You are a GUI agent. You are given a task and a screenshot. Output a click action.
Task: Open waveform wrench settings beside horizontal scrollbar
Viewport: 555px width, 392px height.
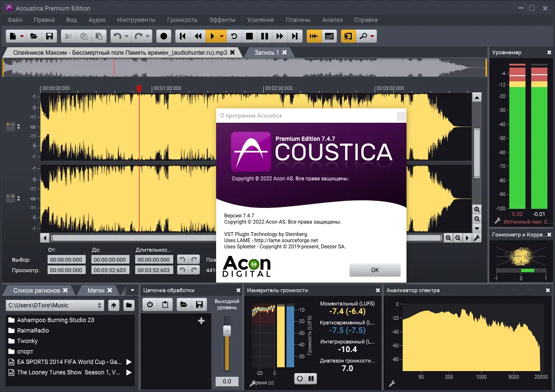click(x=477, y=238)
